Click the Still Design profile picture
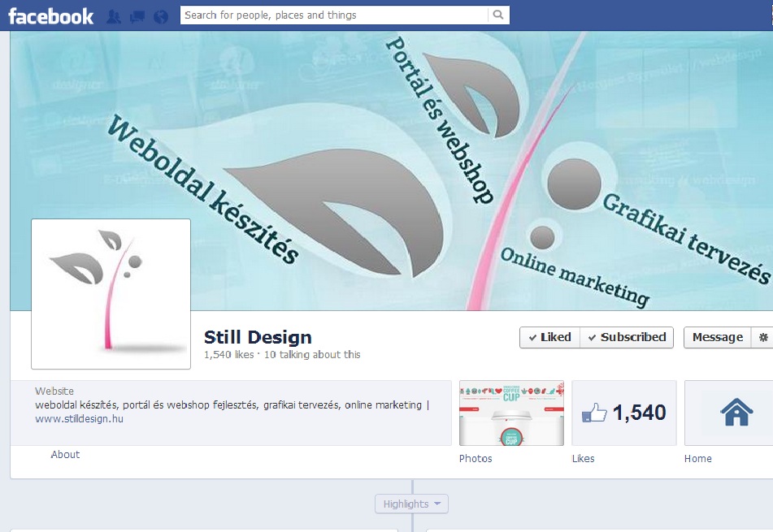 click(x=111, y=293)
